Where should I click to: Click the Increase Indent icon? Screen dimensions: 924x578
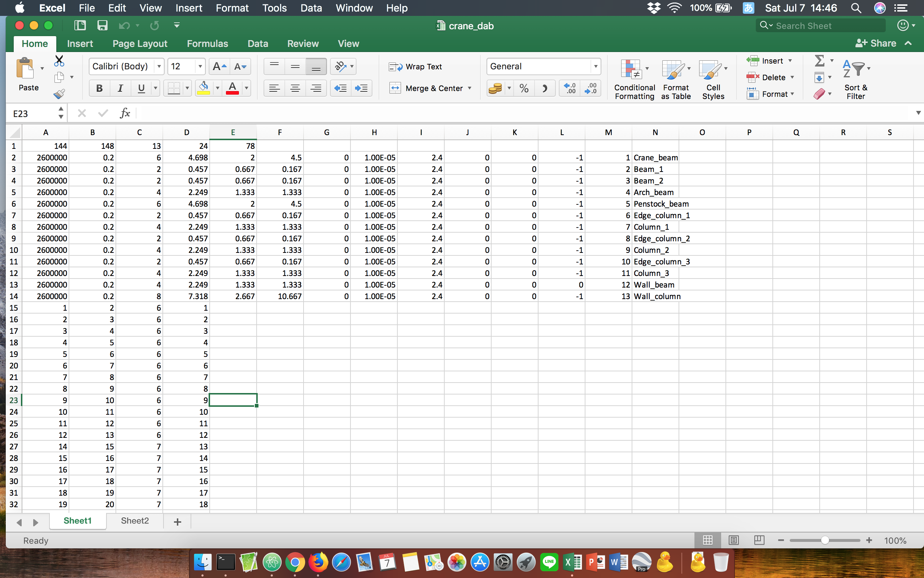coord(361,88)
